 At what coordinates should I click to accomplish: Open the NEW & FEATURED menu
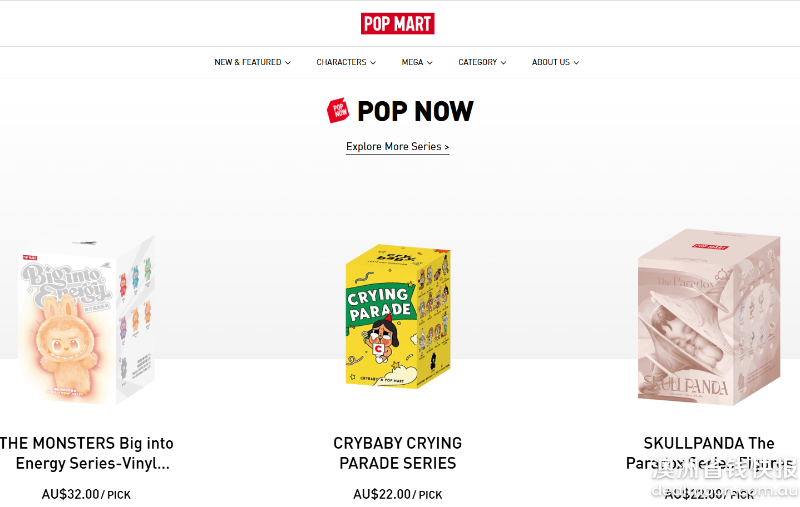pyautogui.click(x=247, y=62)
